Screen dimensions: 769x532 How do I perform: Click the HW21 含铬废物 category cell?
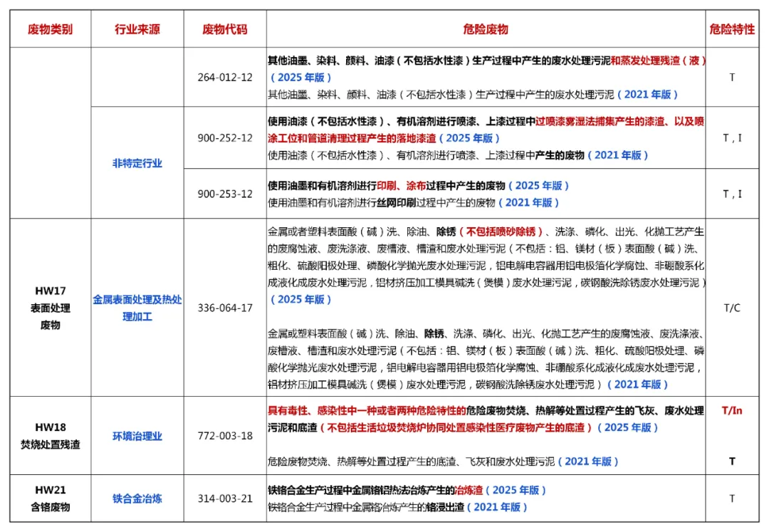(50, 499)
